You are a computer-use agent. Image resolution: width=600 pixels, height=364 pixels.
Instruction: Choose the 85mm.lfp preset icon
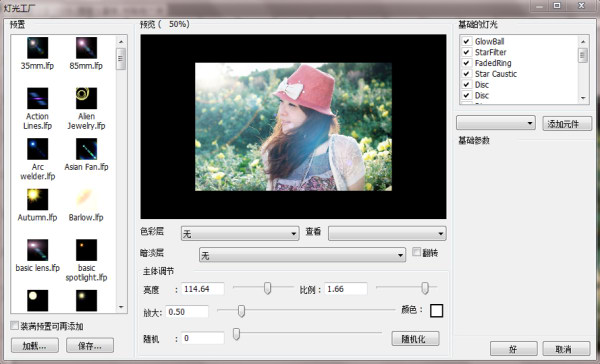(86, 48)
